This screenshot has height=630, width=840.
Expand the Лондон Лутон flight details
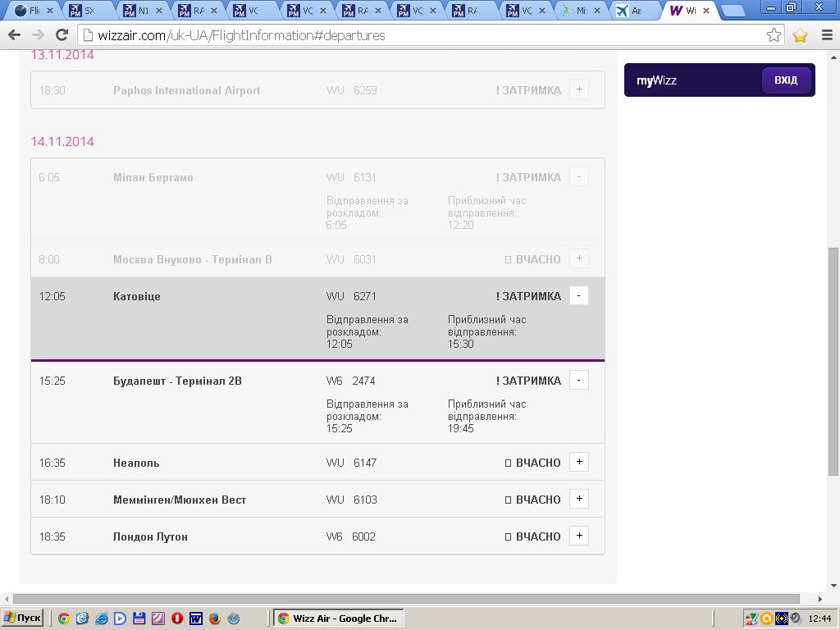click(578, 536)
